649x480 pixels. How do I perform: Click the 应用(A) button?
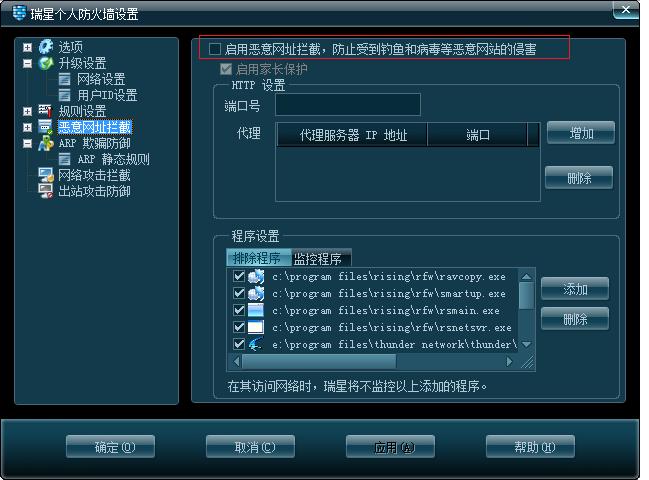(x=390, y=446)
